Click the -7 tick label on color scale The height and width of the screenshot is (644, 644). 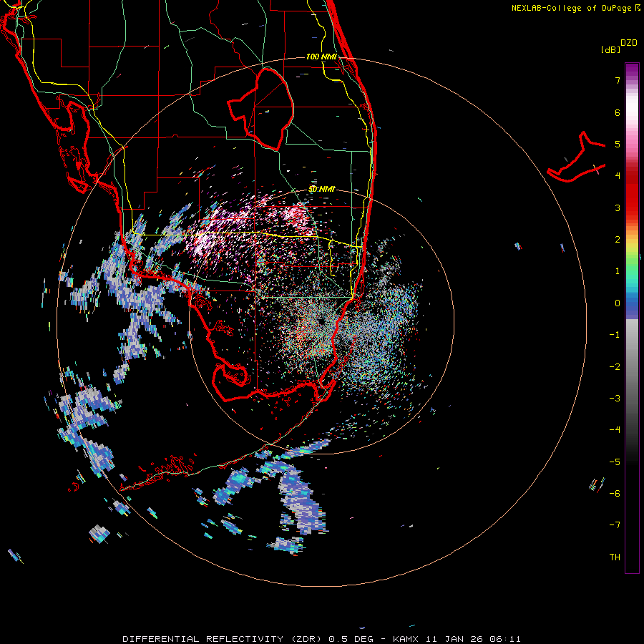tap(615, 525)
